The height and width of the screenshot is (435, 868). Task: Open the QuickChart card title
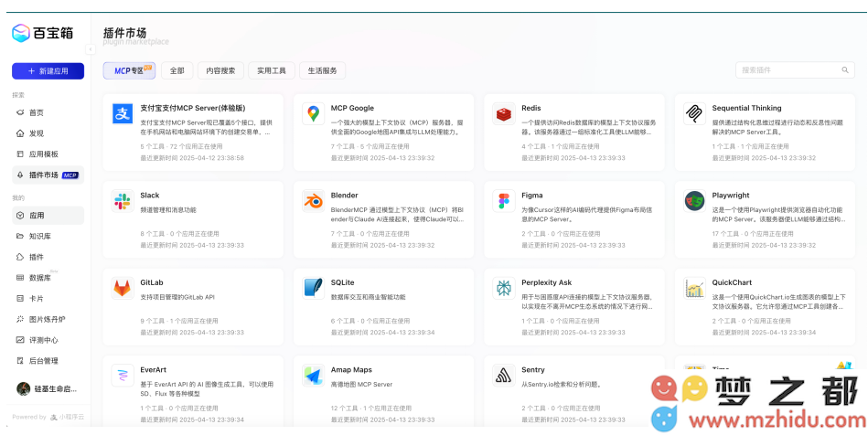[732, 282]
